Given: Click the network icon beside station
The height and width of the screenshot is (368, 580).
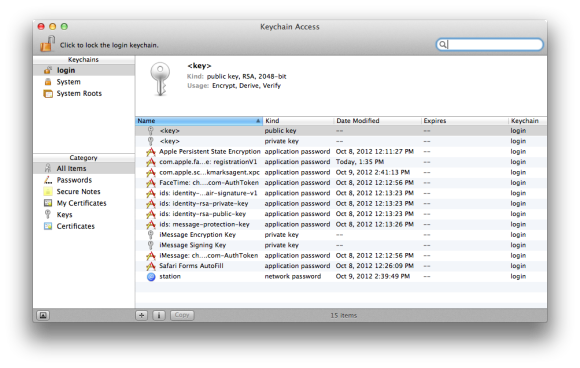Looking at the screenshot, I should pyautogui.click(x=151, y=277).
